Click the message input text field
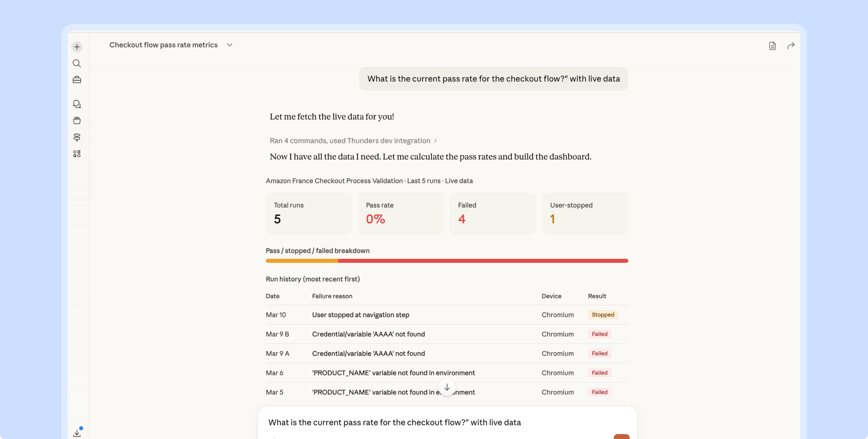Image resolution: width=868 pixels, height=439 pixels. (x=394, y=422)
